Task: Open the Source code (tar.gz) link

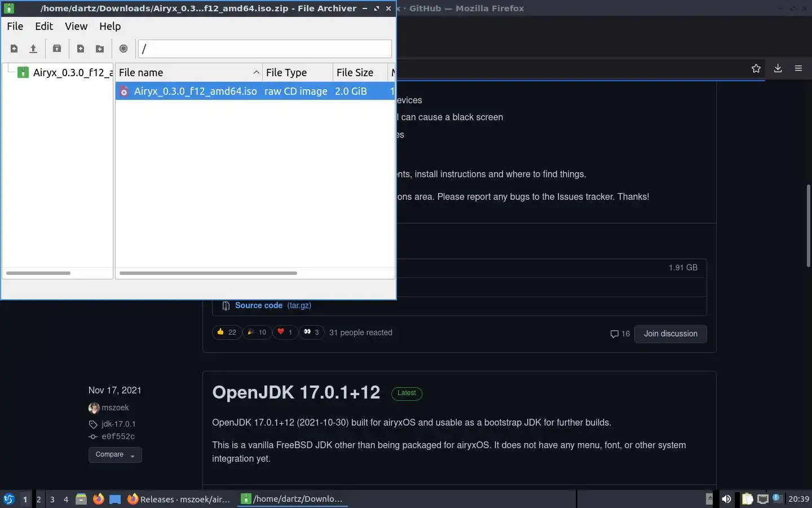Action: tap(273, 305)
